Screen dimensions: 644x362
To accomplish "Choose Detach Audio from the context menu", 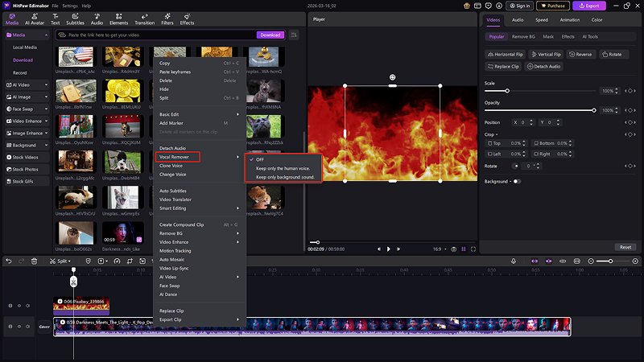I will click(172, 148).
